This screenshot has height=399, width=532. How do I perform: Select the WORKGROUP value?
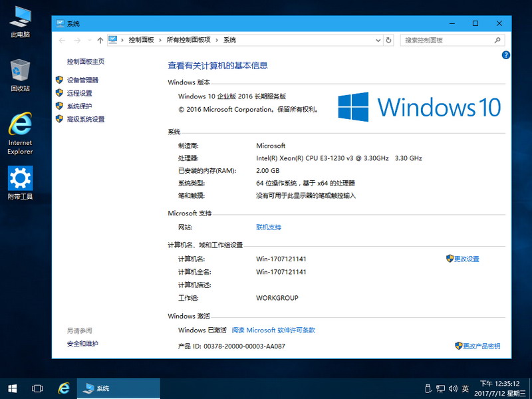tap(277, 298)
